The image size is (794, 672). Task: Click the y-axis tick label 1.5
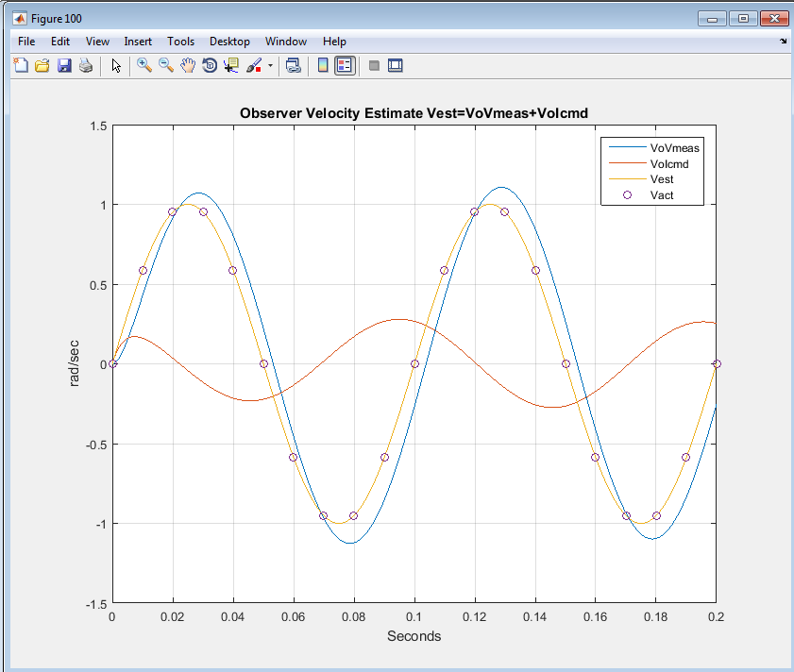tap(98, 126)
